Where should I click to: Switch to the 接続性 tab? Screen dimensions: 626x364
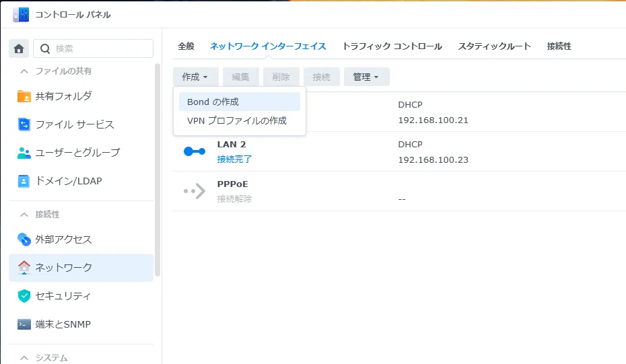(x=559, y=46)
